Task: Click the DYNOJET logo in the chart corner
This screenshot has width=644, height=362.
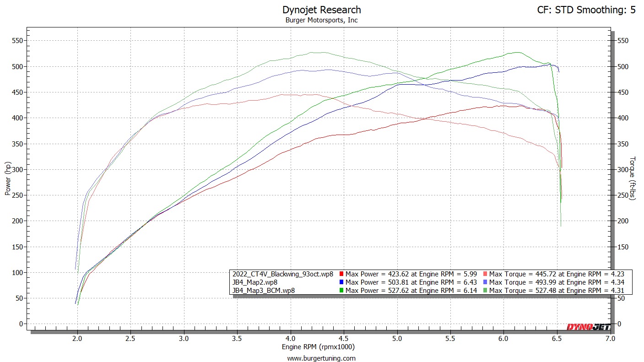Action: click(x=588, y=327)
